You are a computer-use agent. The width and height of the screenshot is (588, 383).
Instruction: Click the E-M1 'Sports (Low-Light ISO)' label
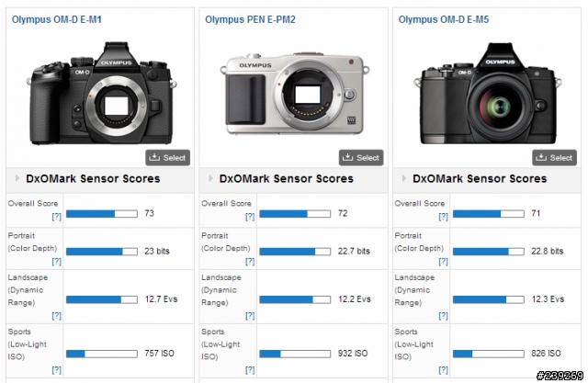27,344
